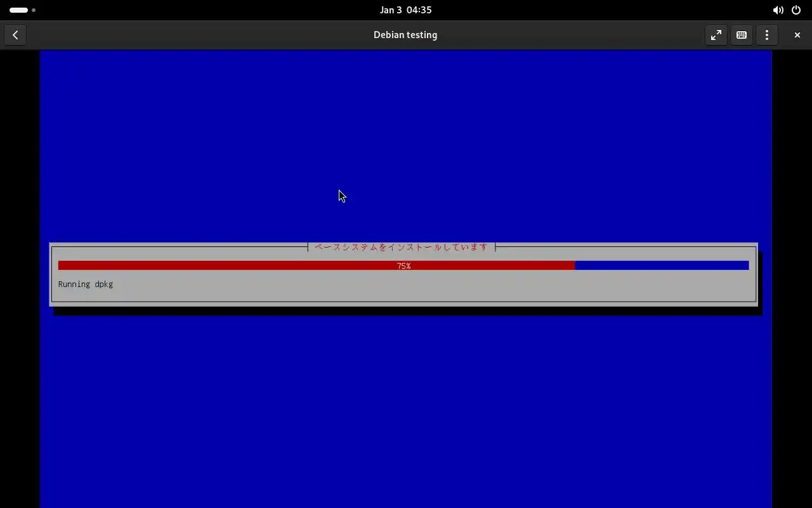Open the three-dot options menu
Image resolution: width=812 pixels, height=508 pixels.
tap(767, 35)
